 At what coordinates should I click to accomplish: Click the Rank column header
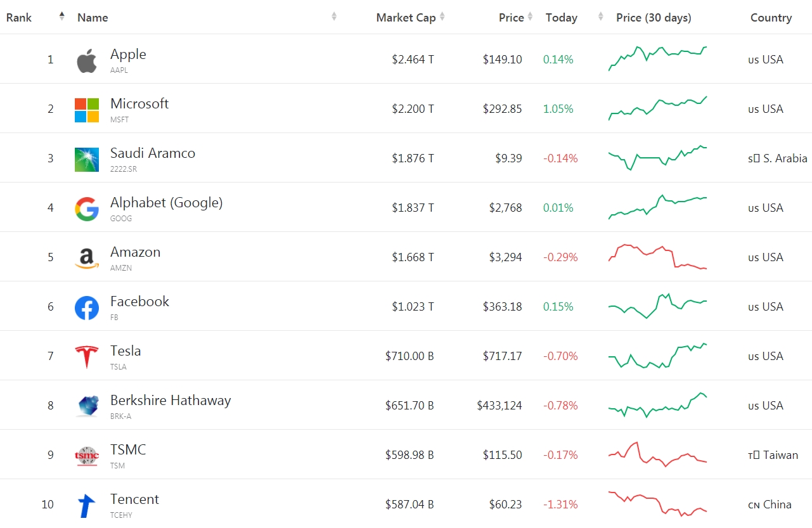[19, 18]
